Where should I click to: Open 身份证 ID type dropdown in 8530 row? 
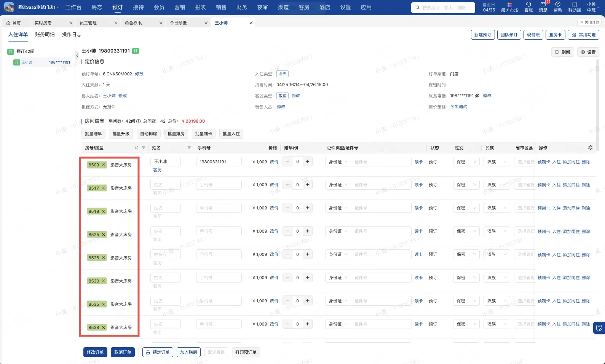(338, 278)
